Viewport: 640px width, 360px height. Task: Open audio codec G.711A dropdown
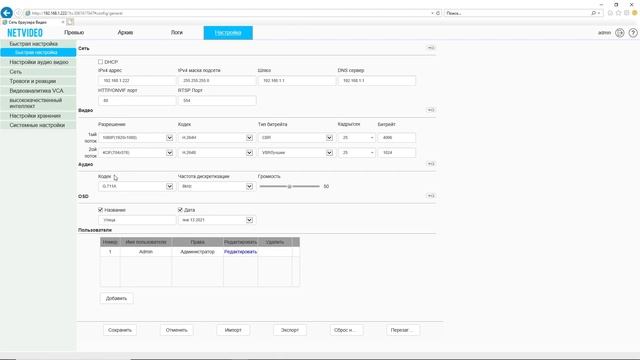click(136, 187)
